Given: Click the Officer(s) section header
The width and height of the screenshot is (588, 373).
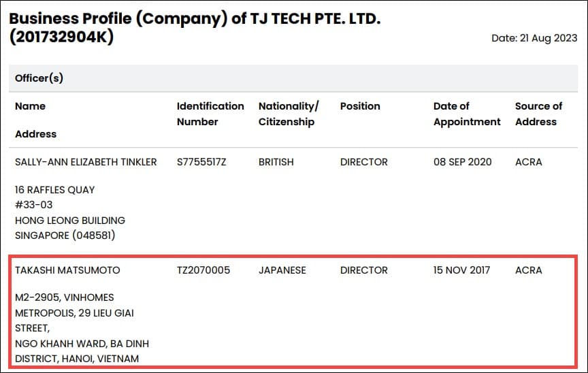Looking at the screenshot, I should [39, 78].
